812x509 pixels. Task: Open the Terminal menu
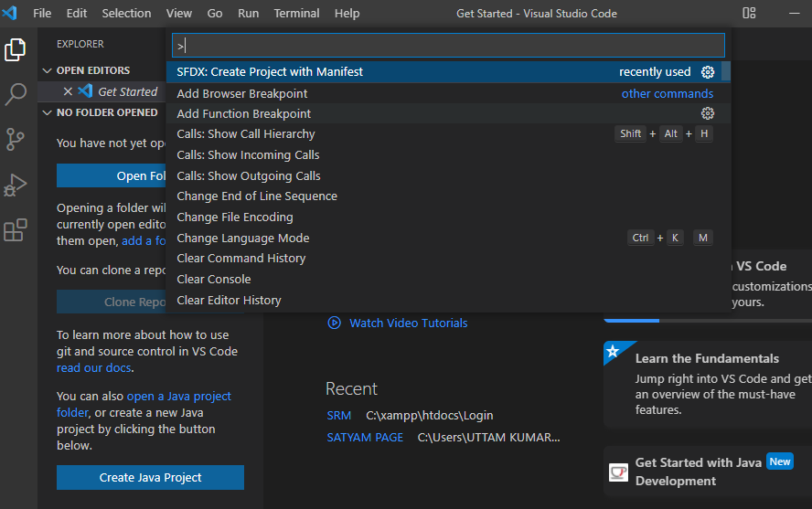pyautogui.click(x=296, y=13)
